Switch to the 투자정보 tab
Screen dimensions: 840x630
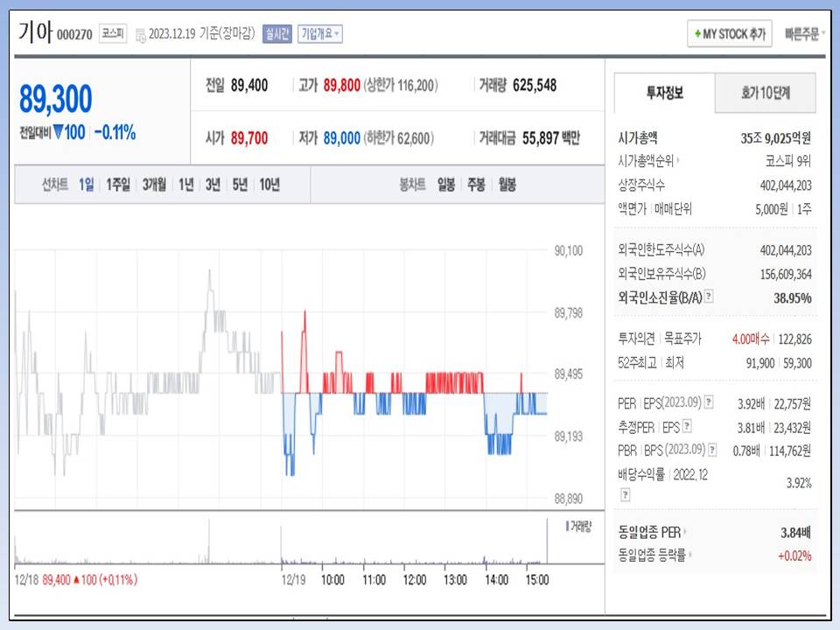[x=664, y=93]
